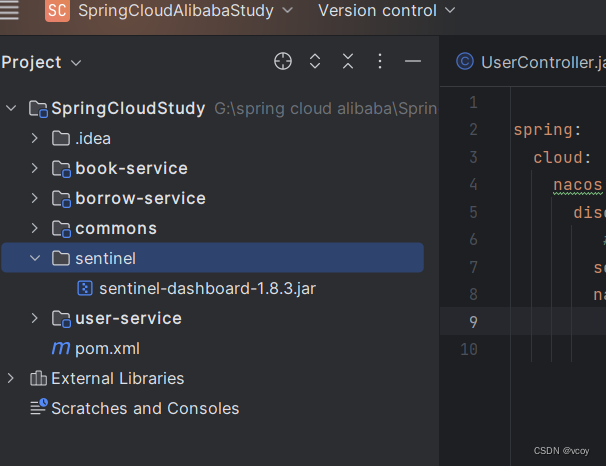Collapse the sentinel folder

coord(35,258)
